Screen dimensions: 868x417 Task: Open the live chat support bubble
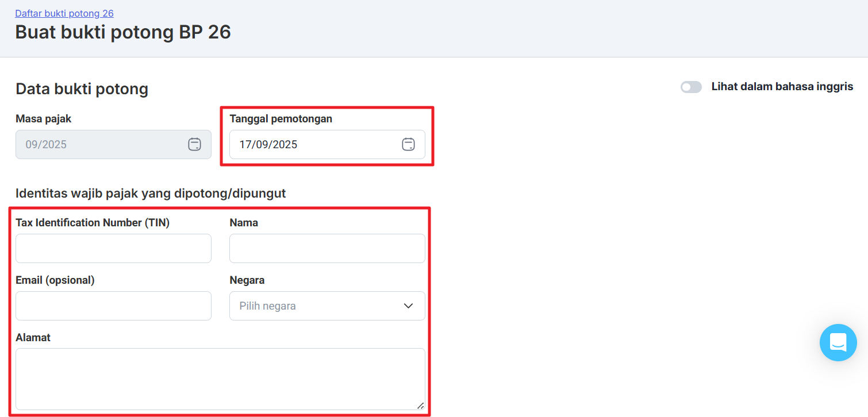(838, 343)
